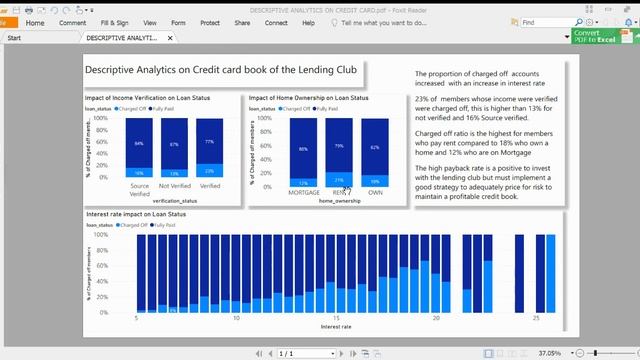Go to the last page button

(353, 353)
